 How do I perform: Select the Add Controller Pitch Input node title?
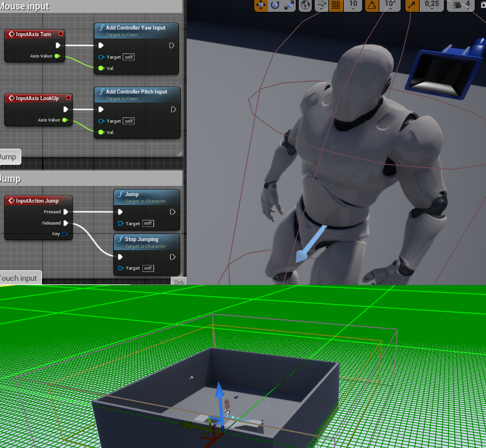click(137, 92)
